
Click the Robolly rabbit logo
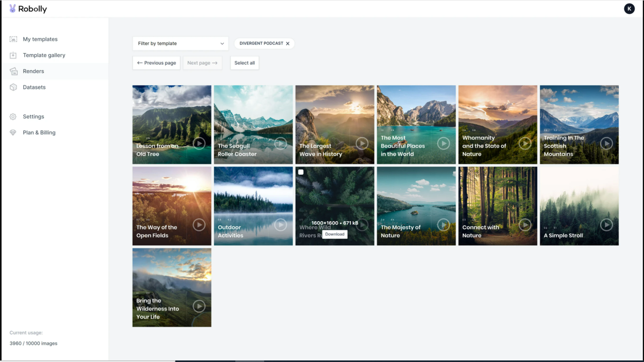[x=13, y=9]
